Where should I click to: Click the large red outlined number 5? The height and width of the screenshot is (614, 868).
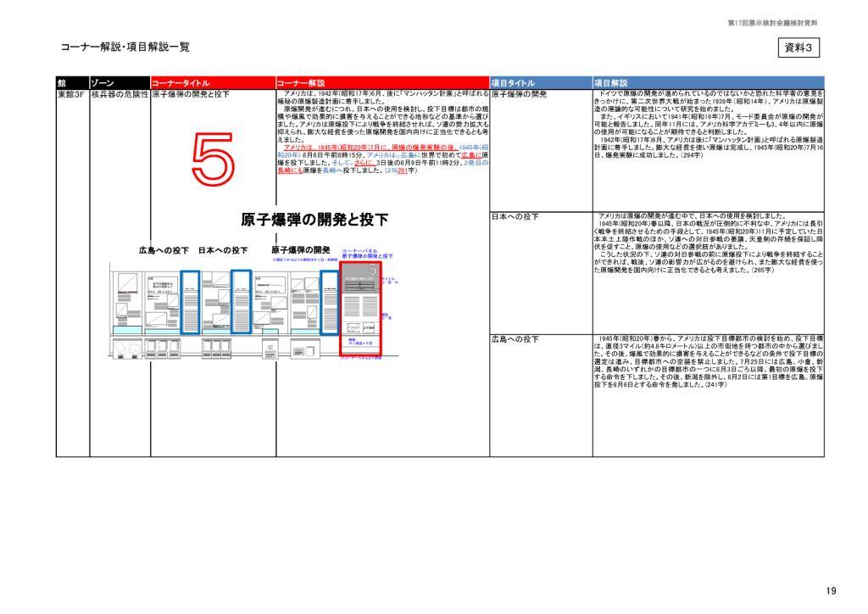pos(213,159)
